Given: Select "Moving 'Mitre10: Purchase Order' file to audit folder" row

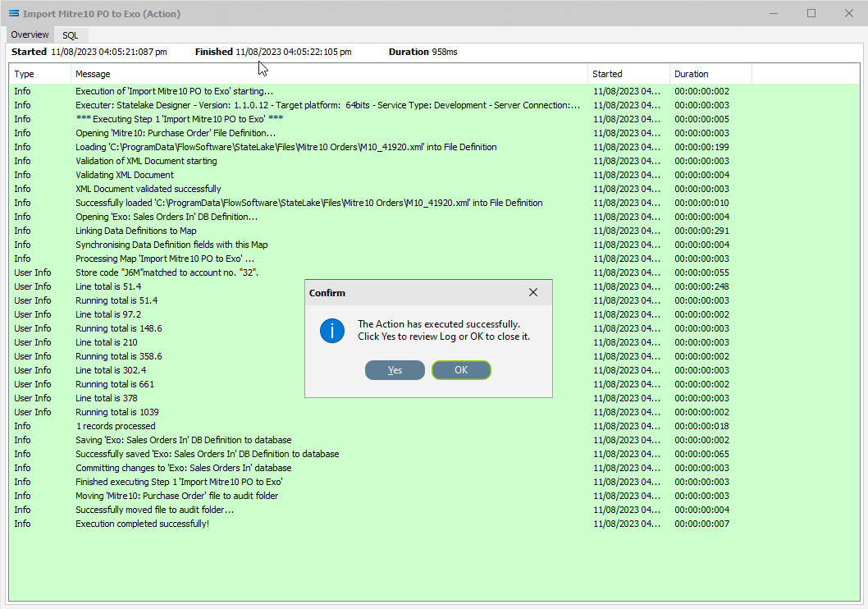Looking at the screenshot, I should tap(434, 496).
